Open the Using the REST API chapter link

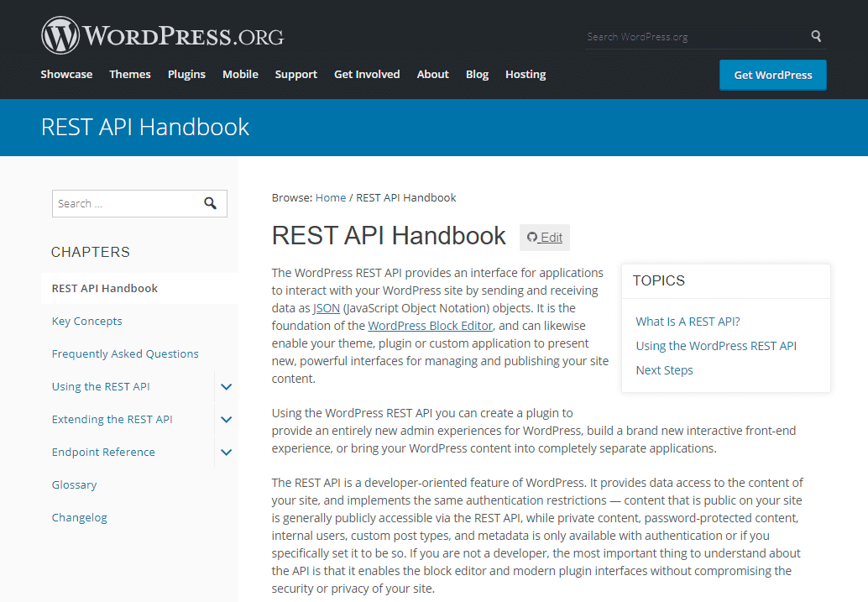click(101, 386)
